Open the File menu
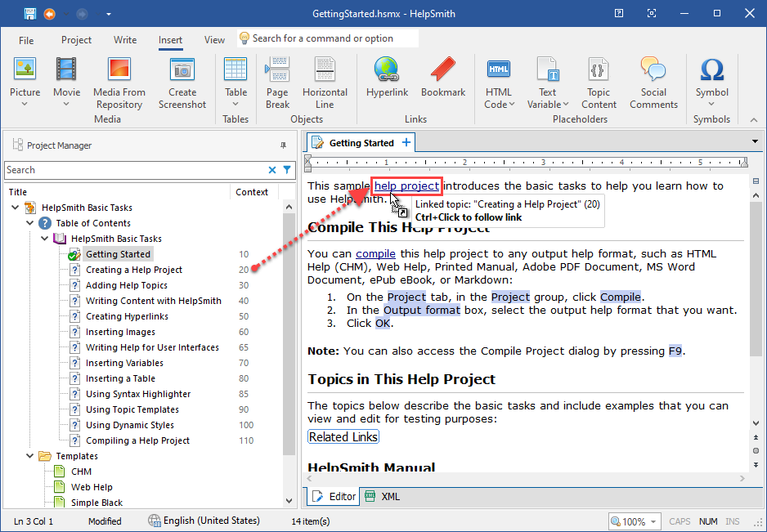Screen dimensions: 767x532 coord(26,40)
